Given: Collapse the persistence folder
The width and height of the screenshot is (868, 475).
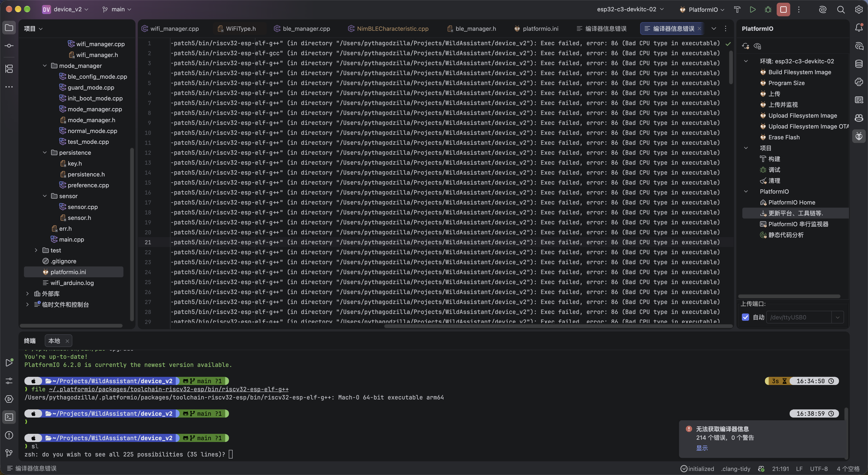Looking at the screenshot, I should (45, 153).
